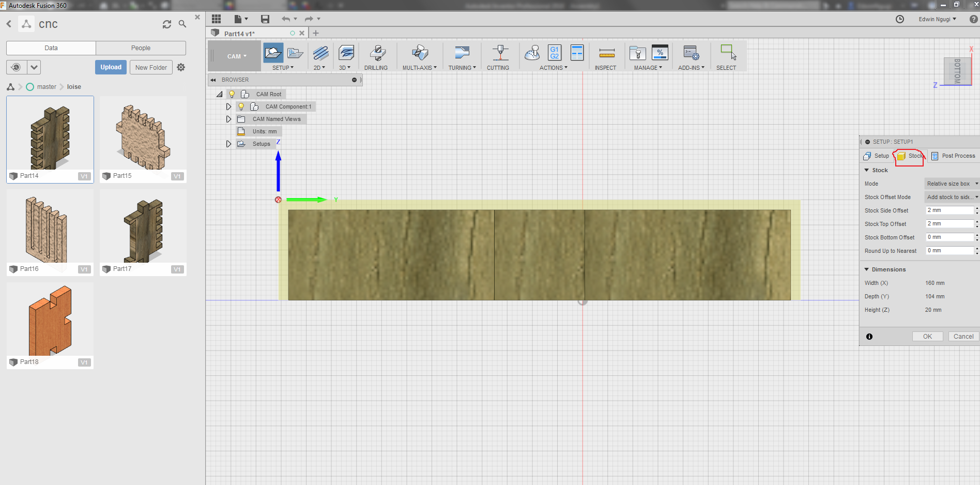Image resolution: width=980 pixels, height=485 pixels.
Task: Click the Save icon in the top toolbar
Action: pos(265,19)
